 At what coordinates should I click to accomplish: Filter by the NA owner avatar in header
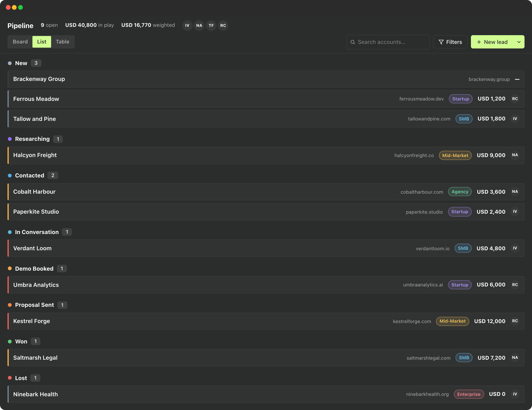[199, 25]
